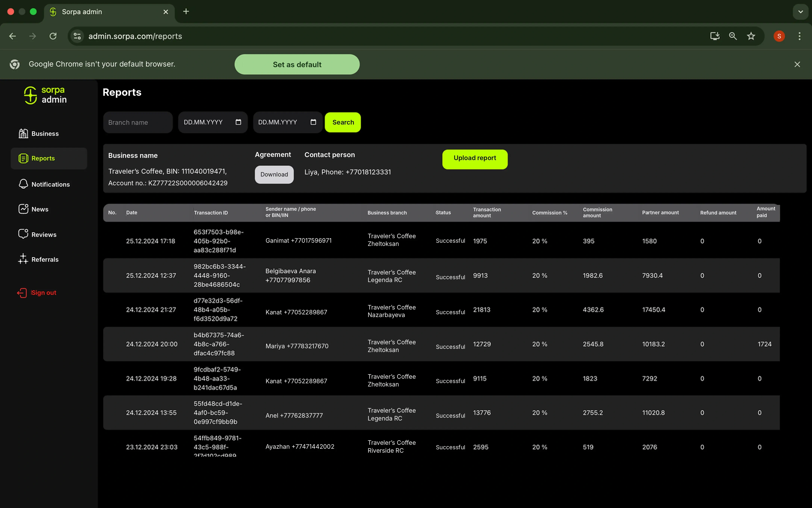Go to Business menu item
The image size is (812, 508).
tap(45, 134)
